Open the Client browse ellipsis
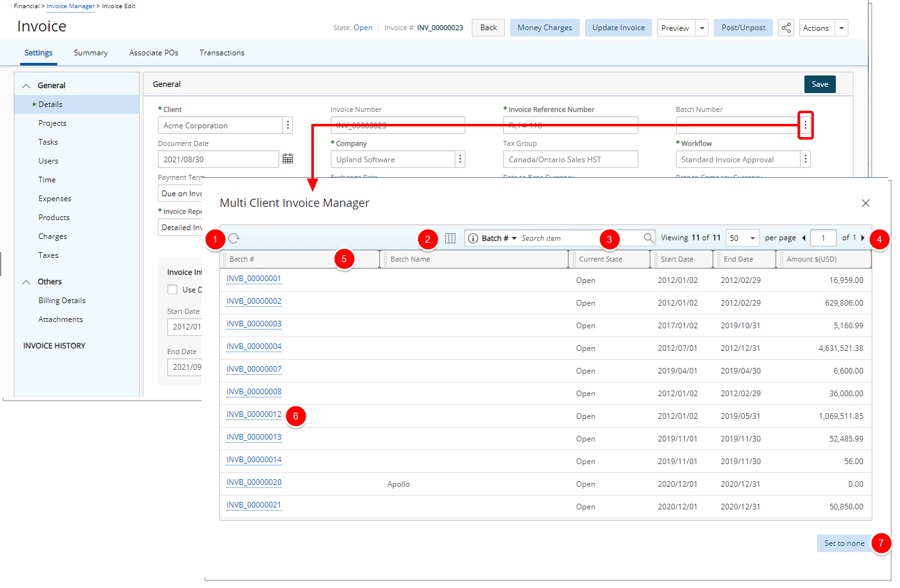 288,125
